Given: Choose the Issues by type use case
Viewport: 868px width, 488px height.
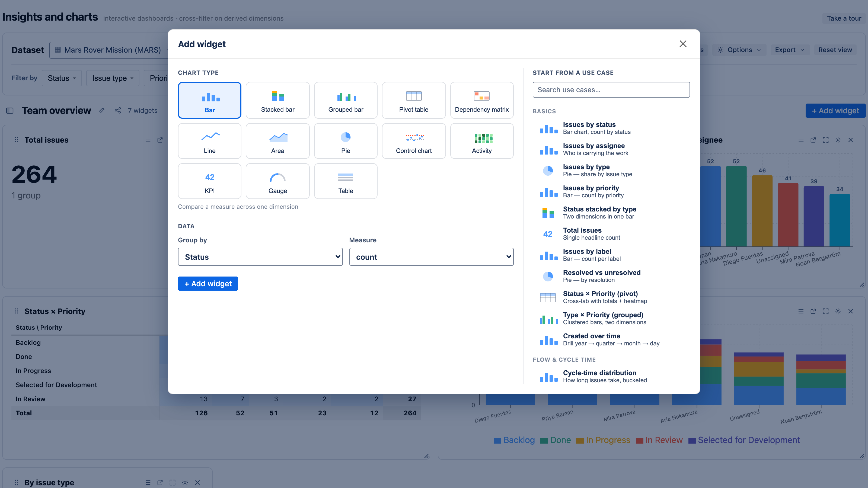Looking at the screenshot, I should tap(611, 171).
